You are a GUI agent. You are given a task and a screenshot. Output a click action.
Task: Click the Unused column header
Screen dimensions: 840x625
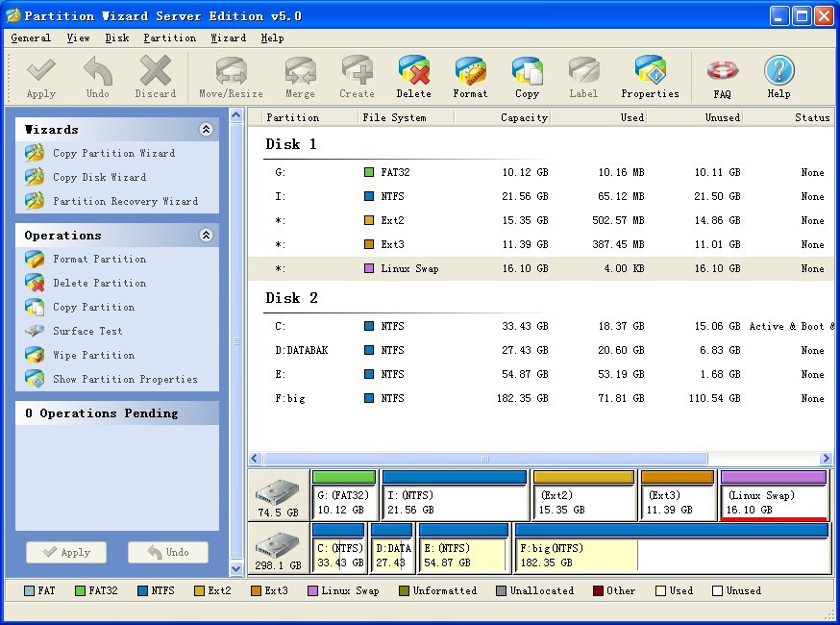pyautogui.click(x=694, y=117)
